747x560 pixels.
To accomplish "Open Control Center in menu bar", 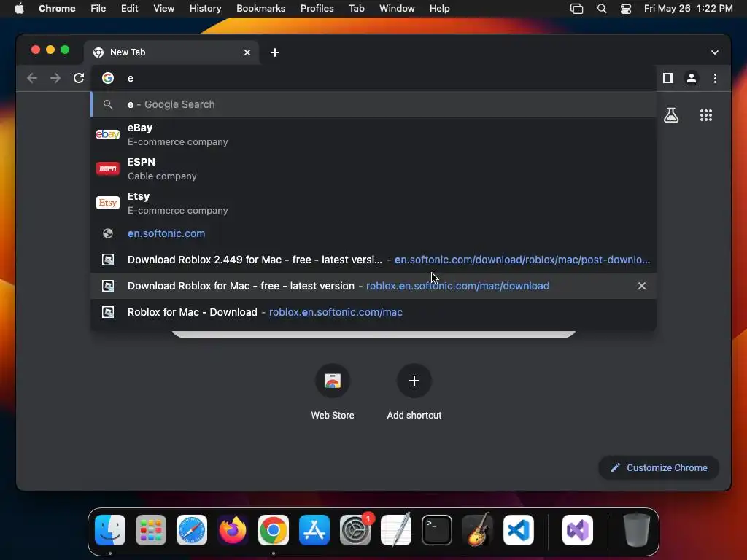I will click(625, 9).
